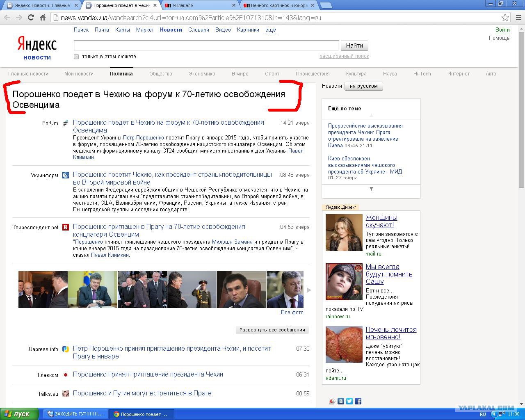Click the Talks.su source icon

pos(66,394)
